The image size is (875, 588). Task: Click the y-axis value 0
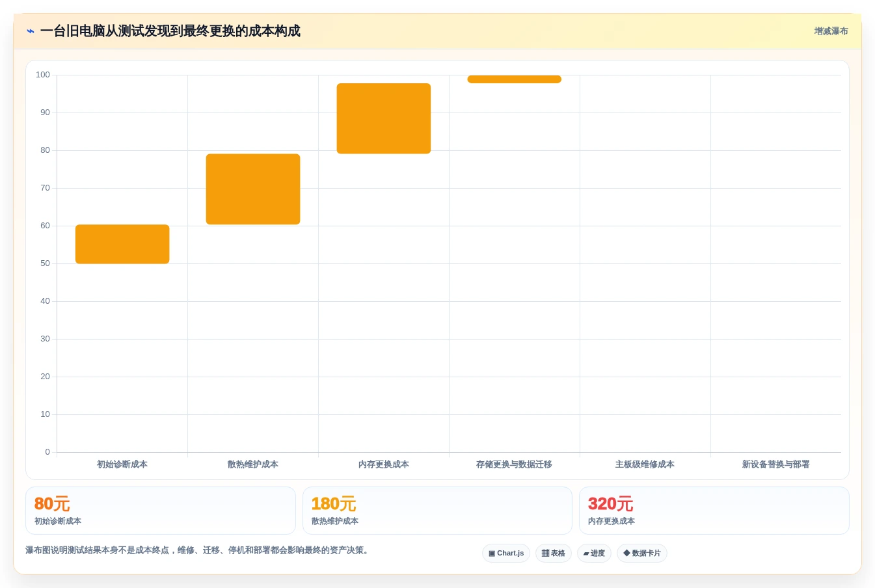click(47, 452)
